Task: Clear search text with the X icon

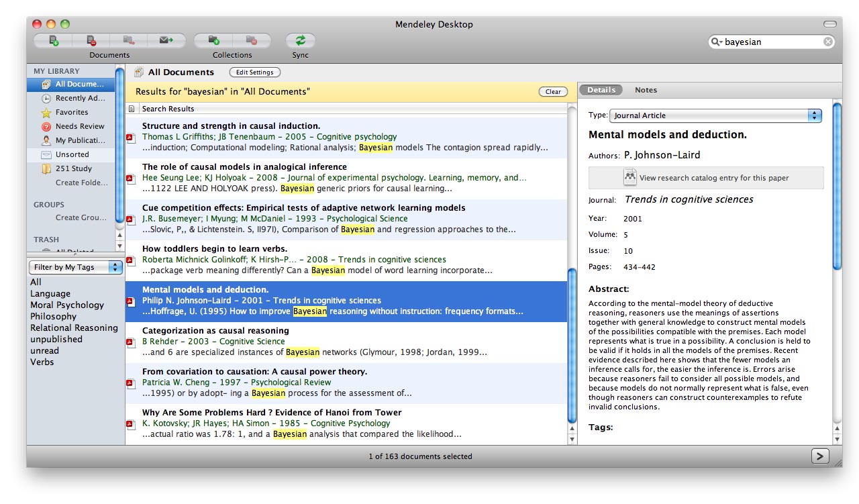Action: coord(828,42)
